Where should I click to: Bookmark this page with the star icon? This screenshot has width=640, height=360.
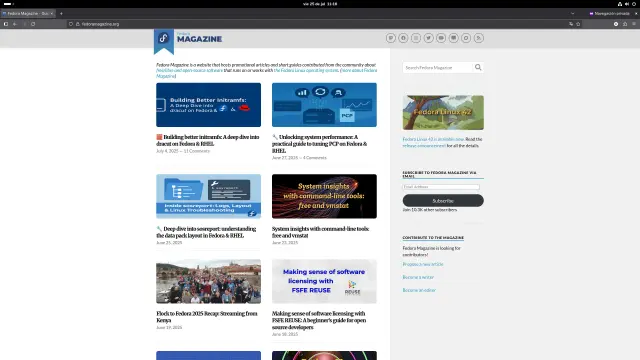pos(578,24)
